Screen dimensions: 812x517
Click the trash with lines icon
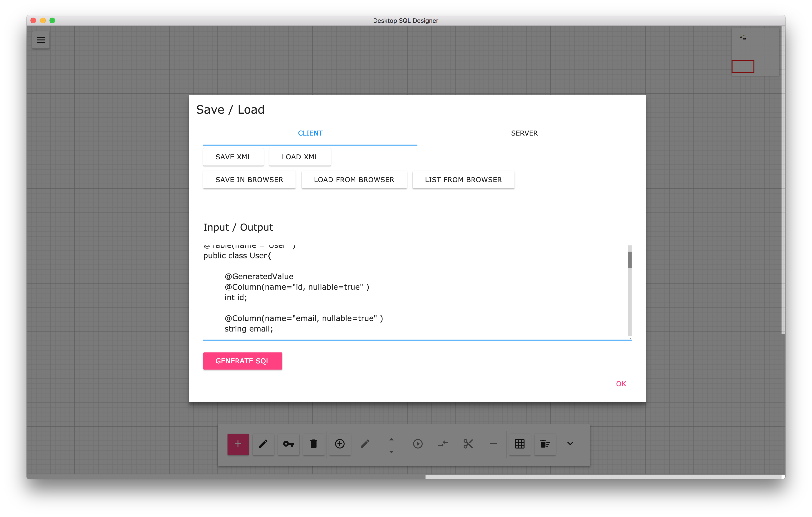[545, 444]
